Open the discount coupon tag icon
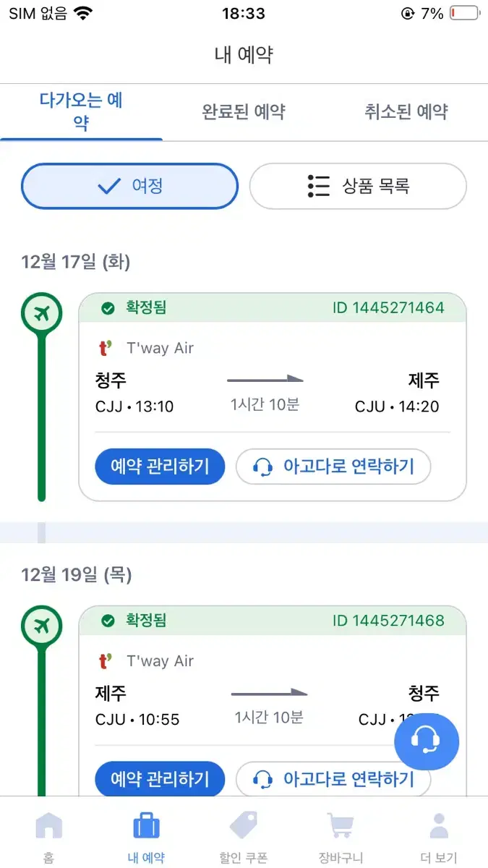This screenshot has width=488, height=868. [244, 825]
